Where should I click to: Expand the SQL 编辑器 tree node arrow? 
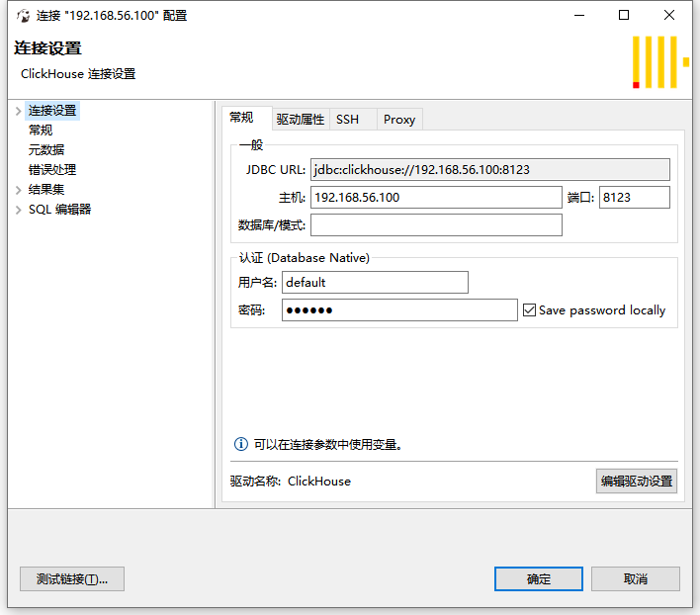pos(19,210)
